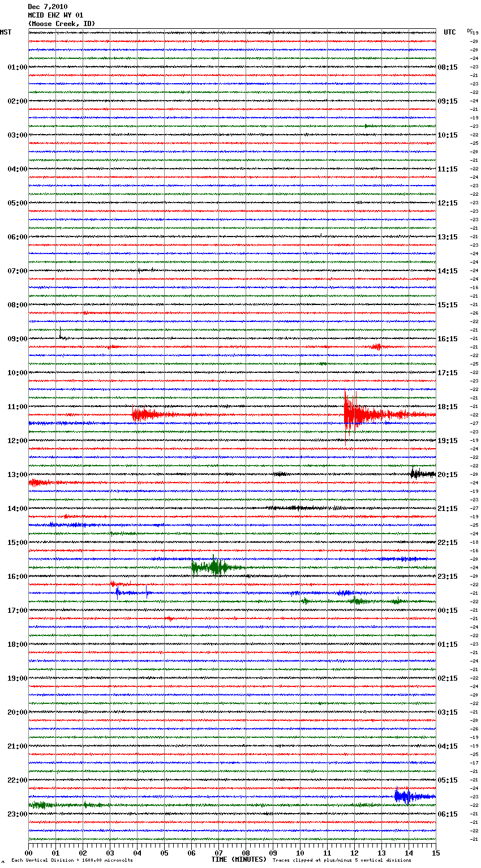Click the 14:15 UTC time label
The width and height of the screenshot is (481, 868).
448,271
